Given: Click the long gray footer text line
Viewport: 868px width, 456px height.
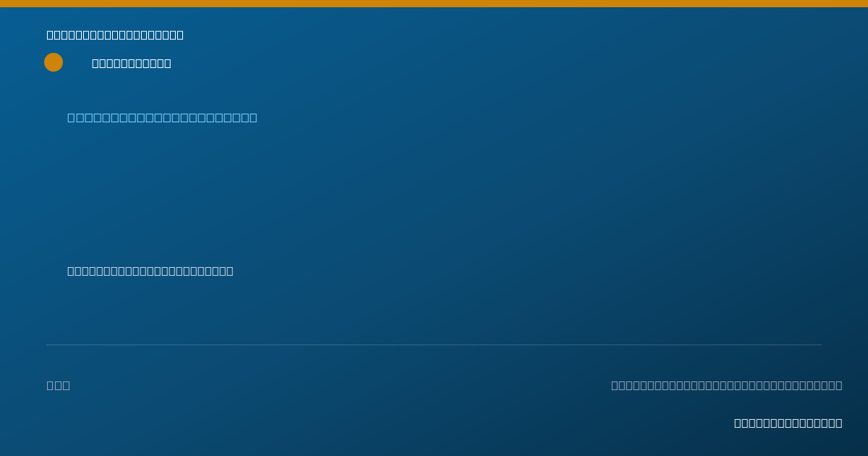Looking at the screenshot, I should [727, 385].
